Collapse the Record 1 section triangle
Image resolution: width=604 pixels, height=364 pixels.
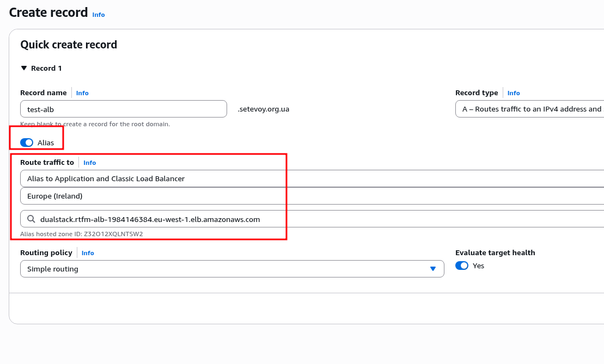click(23, 68)
